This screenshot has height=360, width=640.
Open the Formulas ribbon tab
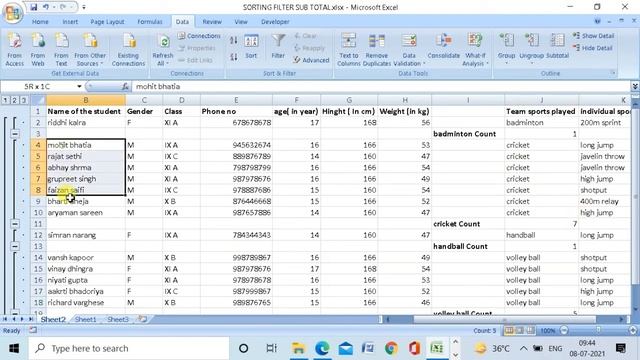(150, 22)
